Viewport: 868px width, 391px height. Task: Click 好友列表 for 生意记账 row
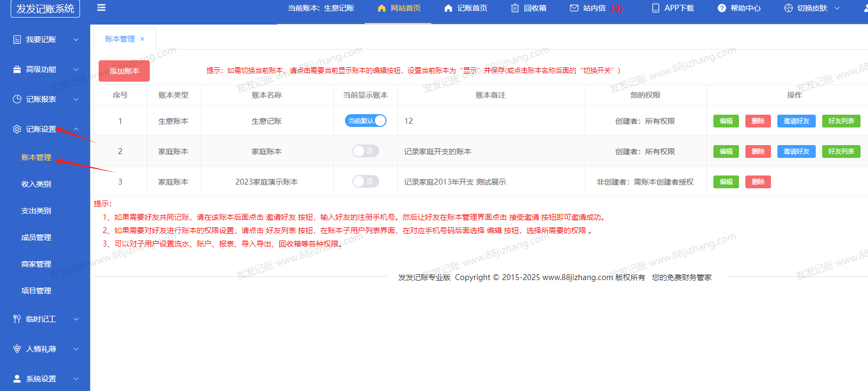pos(841,121)
